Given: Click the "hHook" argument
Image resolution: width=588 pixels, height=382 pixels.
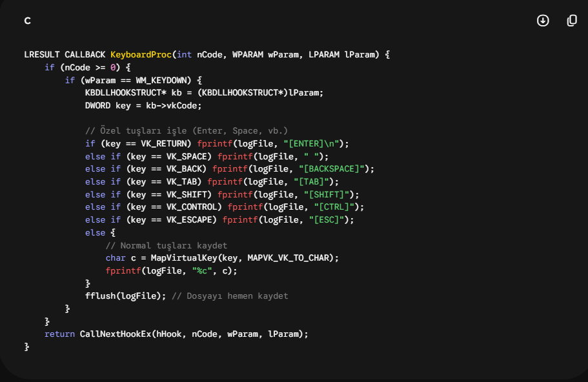Looking at the screenshot, I should [168, 334].
